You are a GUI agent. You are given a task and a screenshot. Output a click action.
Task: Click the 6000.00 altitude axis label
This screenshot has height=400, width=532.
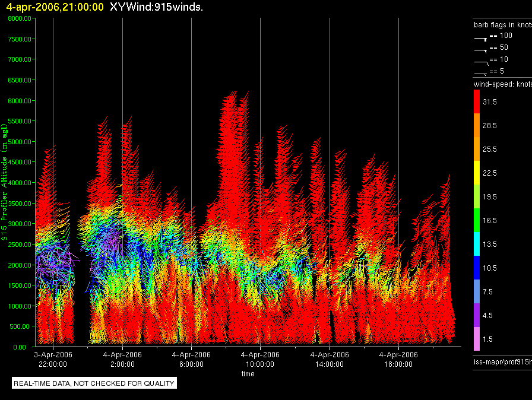click(x=20, y=101)
